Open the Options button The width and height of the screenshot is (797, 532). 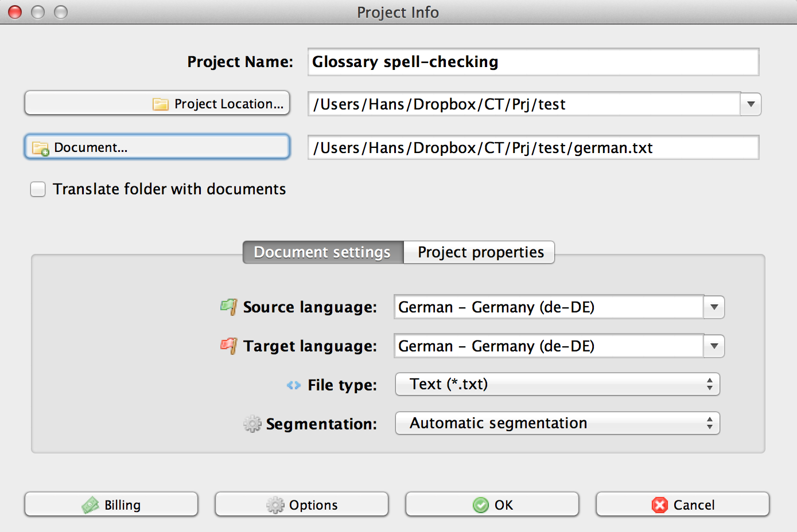(302, 504)
